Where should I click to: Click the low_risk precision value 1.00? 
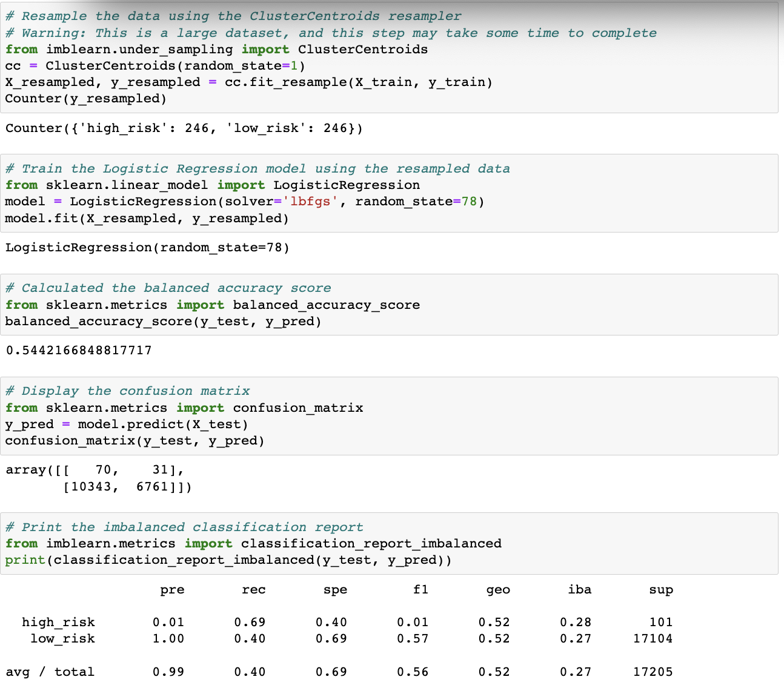(x=168, y=638)
